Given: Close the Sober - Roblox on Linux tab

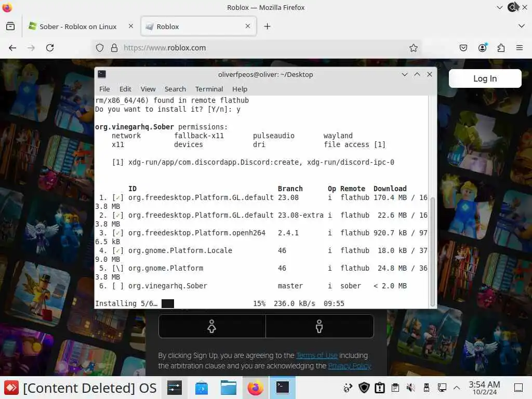Looking at the screenshot, I should point(130,26).
